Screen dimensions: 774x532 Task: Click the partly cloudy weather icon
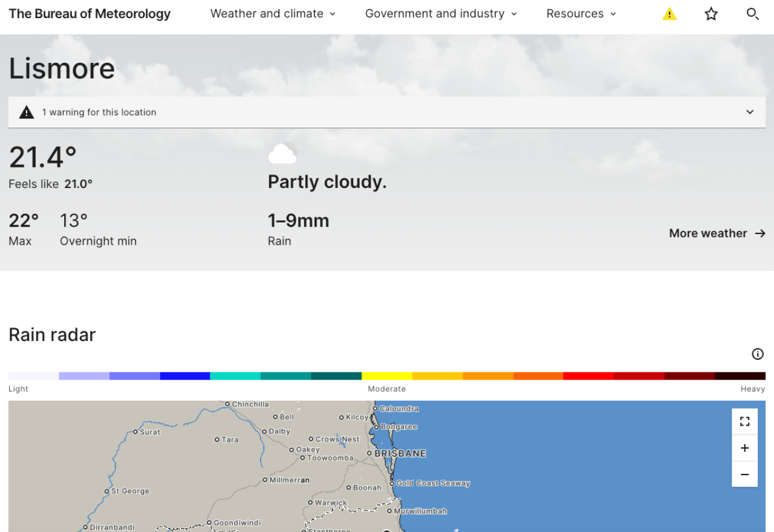coord(282,154)
